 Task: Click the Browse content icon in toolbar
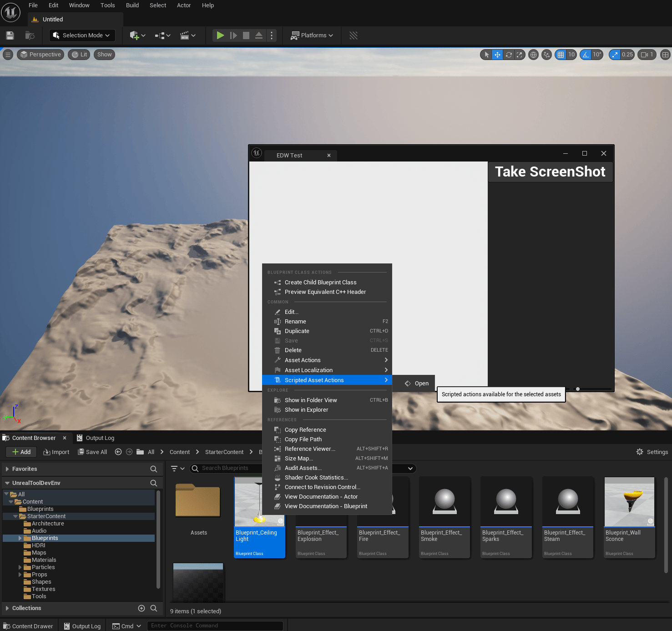point(30,35)
